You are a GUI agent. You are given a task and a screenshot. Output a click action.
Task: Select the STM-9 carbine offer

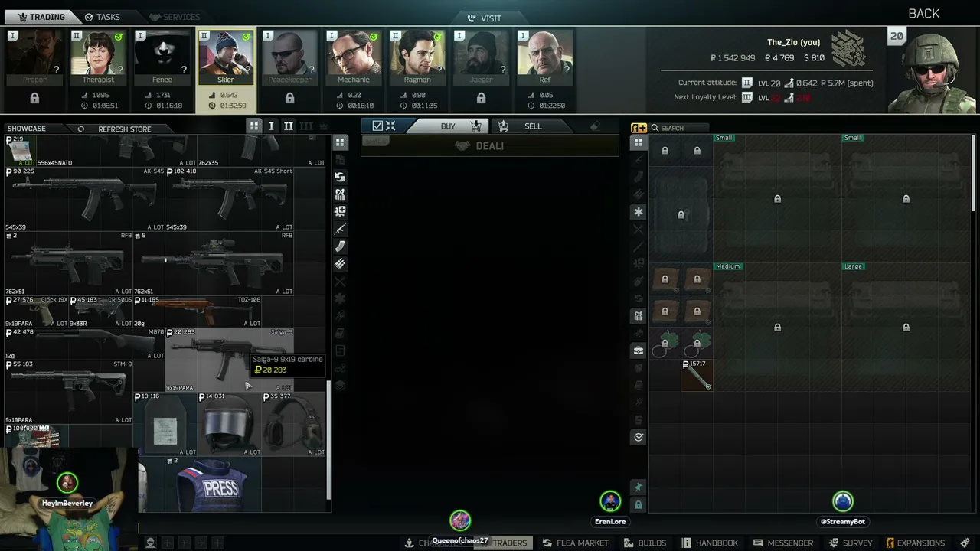pos(69,392)
